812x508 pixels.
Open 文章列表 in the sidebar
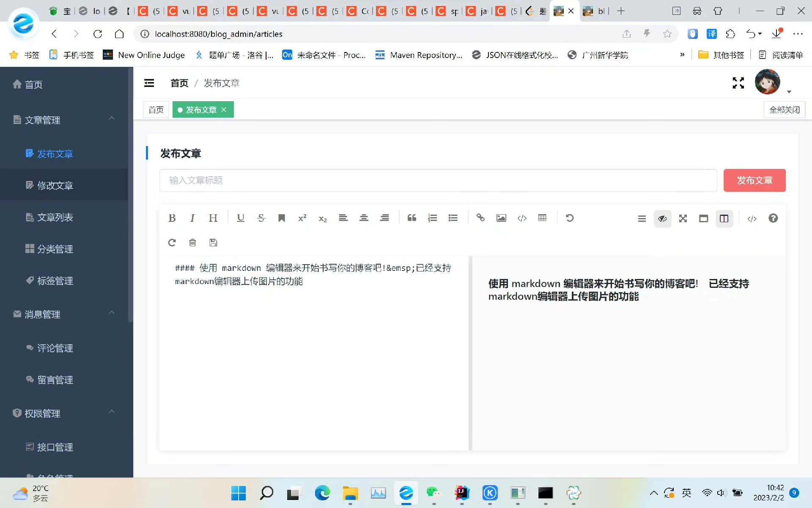point(55,217)
